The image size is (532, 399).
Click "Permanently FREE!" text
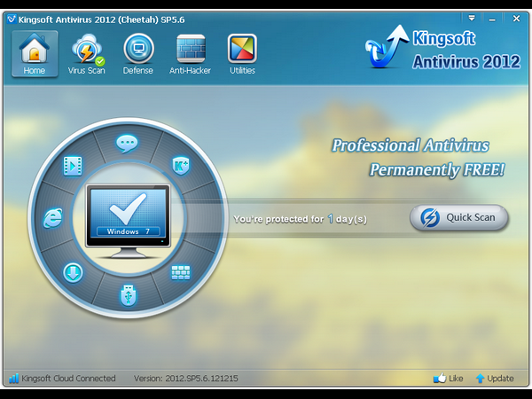point(437,169)
